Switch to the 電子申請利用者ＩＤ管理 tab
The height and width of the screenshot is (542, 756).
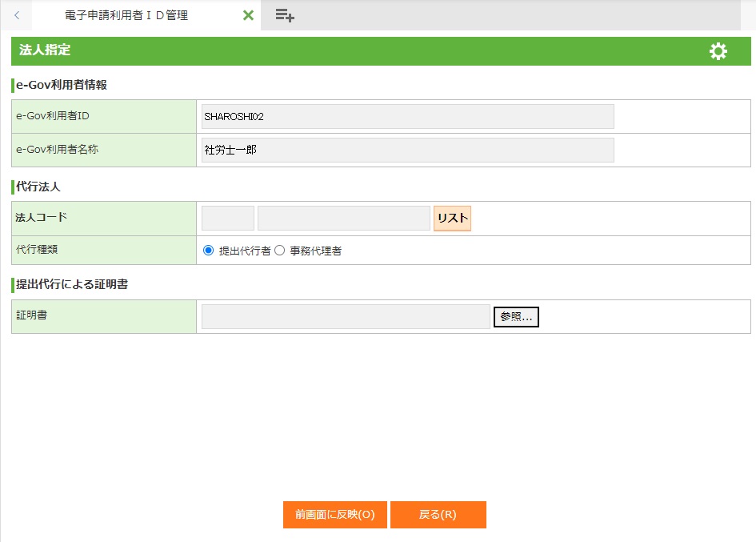pyautogui.click(x=126, y=15)
